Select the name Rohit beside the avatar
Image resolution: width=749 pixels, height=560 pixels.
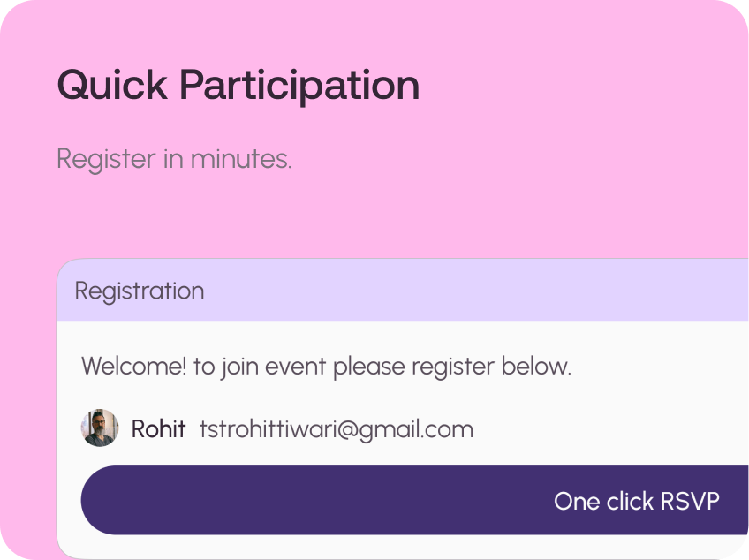point(158,429)
